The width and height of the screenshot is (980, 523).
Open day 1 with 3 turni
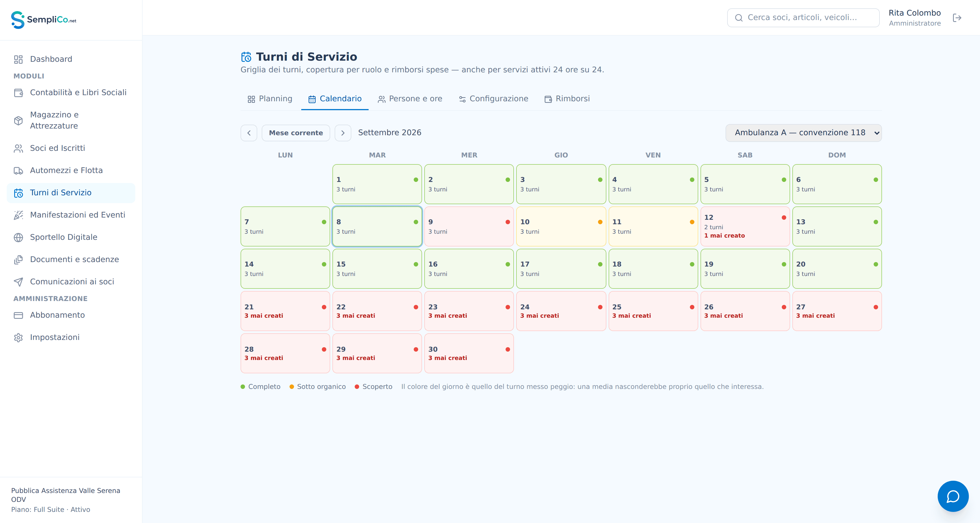[377, 184]
